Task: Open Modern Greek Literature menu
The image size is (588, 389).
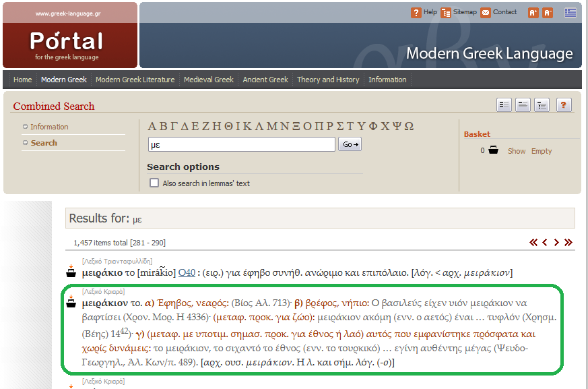Action: tap(135, 80)
